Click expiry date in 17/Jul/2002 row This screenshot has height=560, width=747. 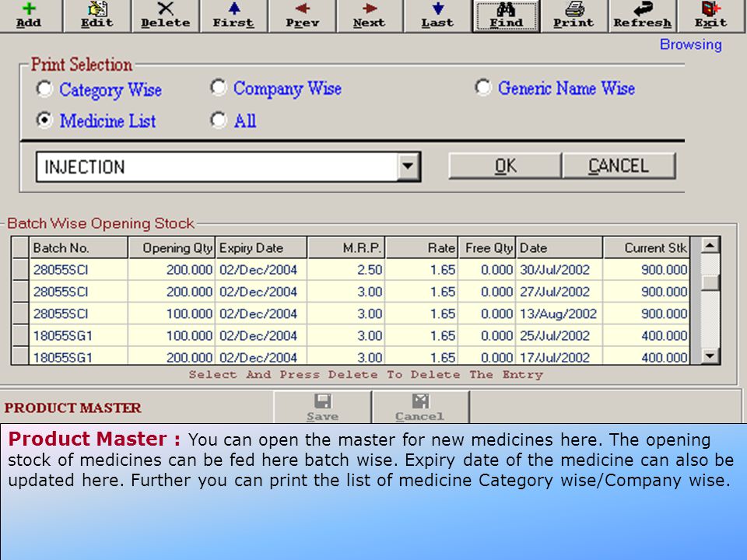(261, 356)
